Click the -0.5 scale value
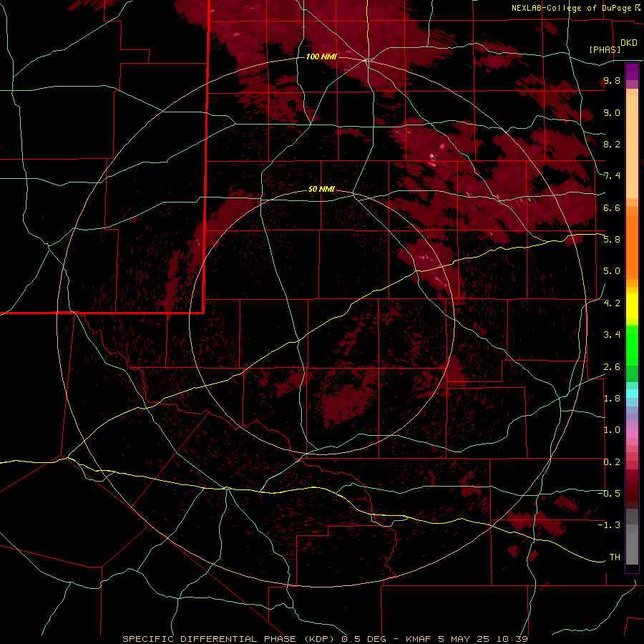Viewport: 644px width, 644px height. pos(609,494)
